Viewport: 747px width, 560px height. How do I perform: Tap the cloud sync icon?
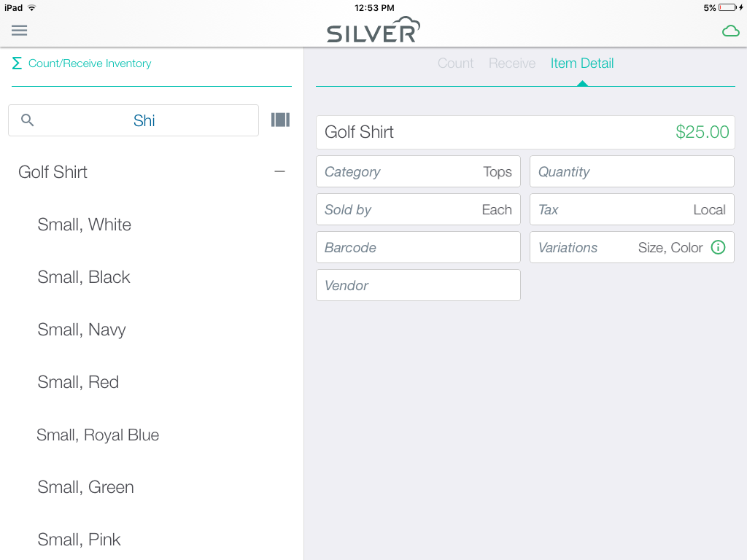(x=730, y=31)
